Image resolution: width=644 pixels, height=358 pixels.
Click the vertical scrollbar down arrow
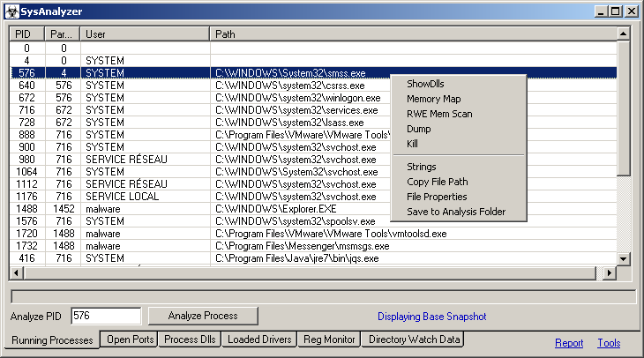[x=624, y=258]
